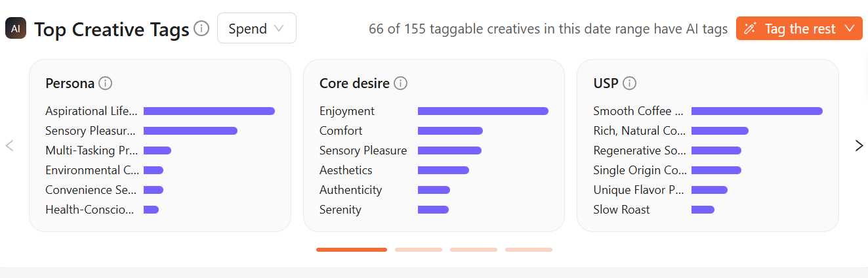
Task: Jump to the fourth carousel page indicator
Action: click(x=529, y=250)
